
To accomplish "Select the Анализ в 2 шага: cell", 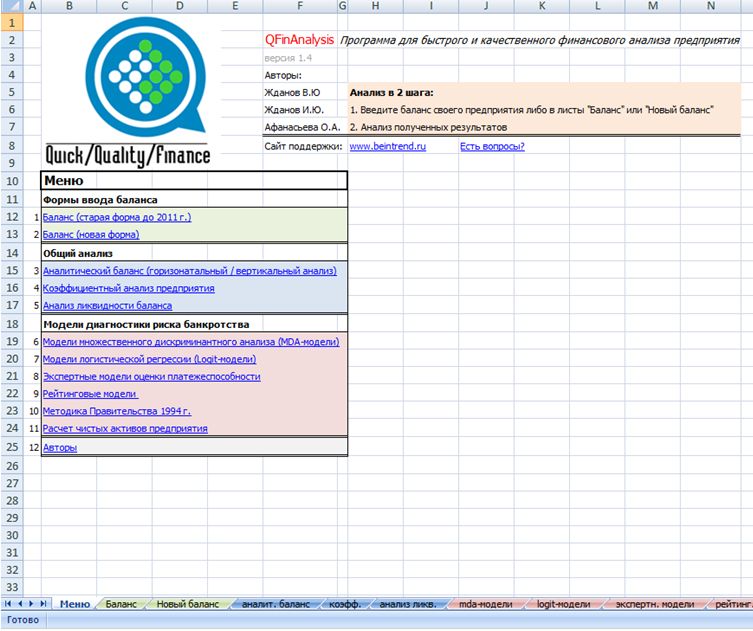I will (x=391, y=93).
